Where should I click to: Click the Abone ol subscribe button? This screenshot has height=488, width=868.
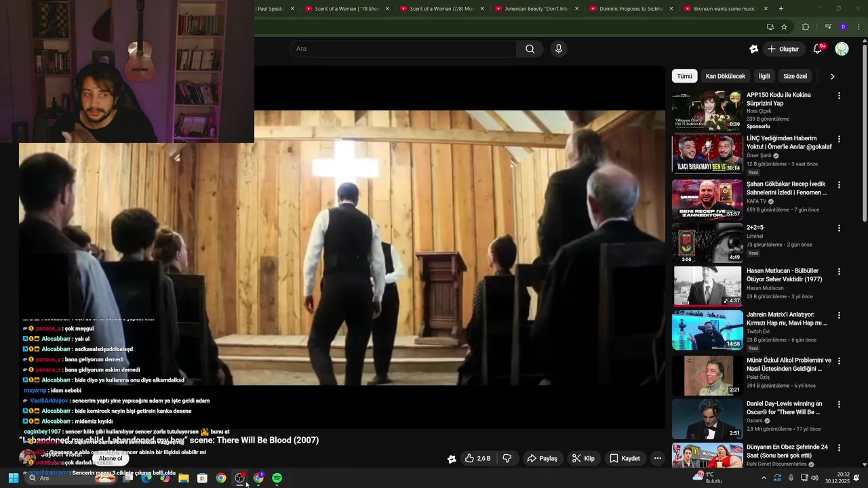[x=111, y=459]
